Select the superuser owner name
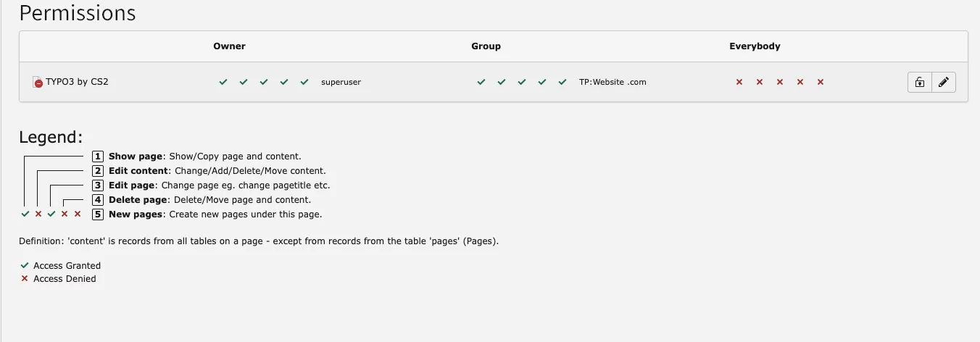This screenshot has width=980, height=342. point(341,83)
